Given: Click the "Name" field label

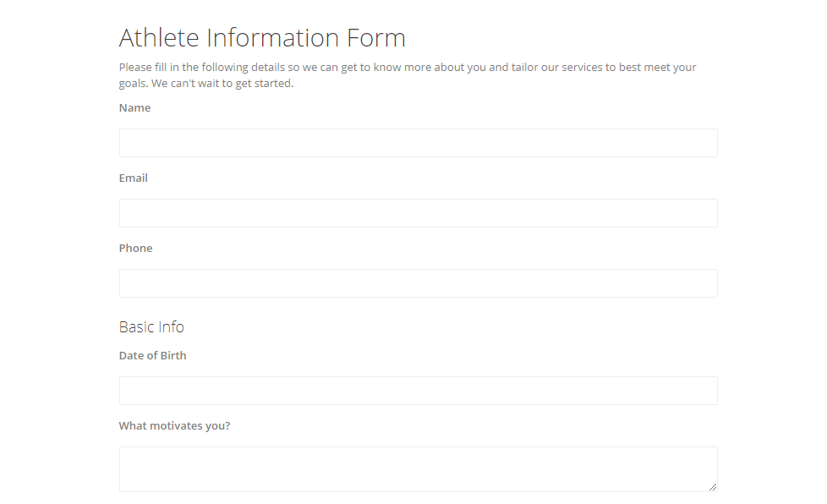Looking at the screenshot, I should coord(134,107).
